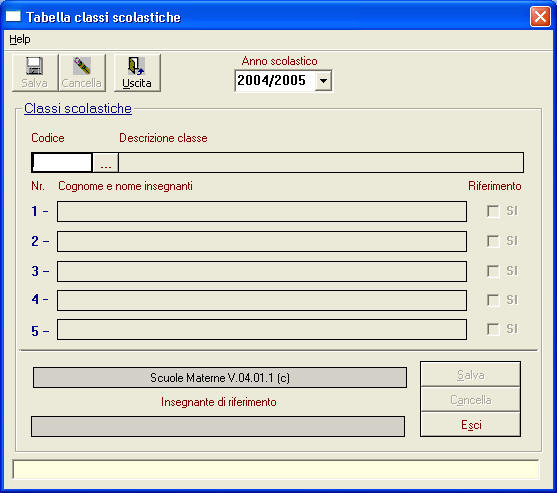557x493 pixels.
Task: Toggle the SI reference checkbox for row 3
Action: (493, 271)
